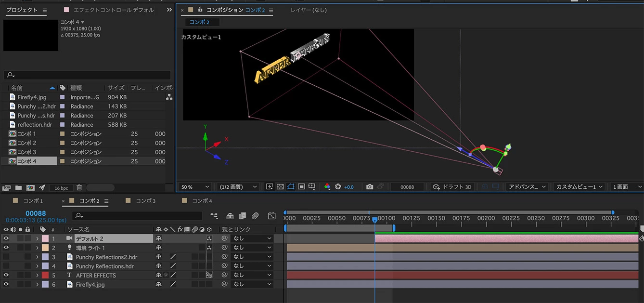
Task: Open the カスタムビュー1 view dropdown
Action: tap(579, 186)
